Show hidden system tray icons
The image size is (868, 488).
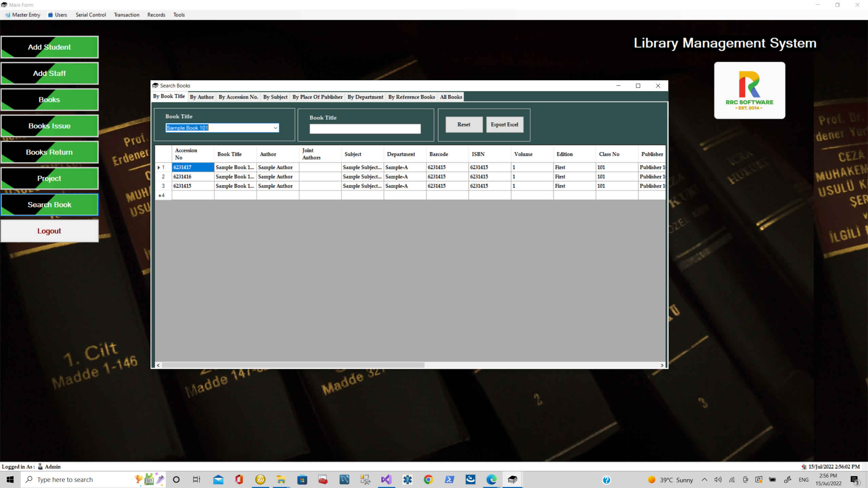[x=705, y=480]
